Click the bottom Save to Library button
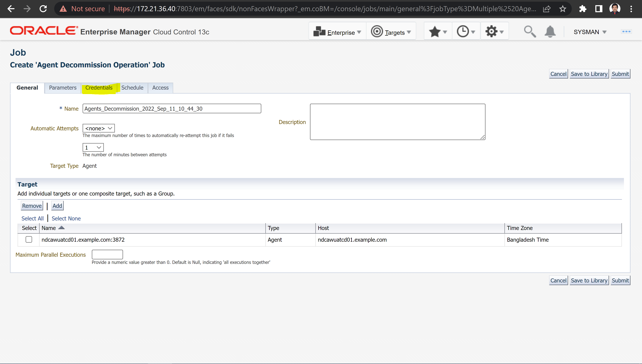642x364 pixels. click(589, 280)
